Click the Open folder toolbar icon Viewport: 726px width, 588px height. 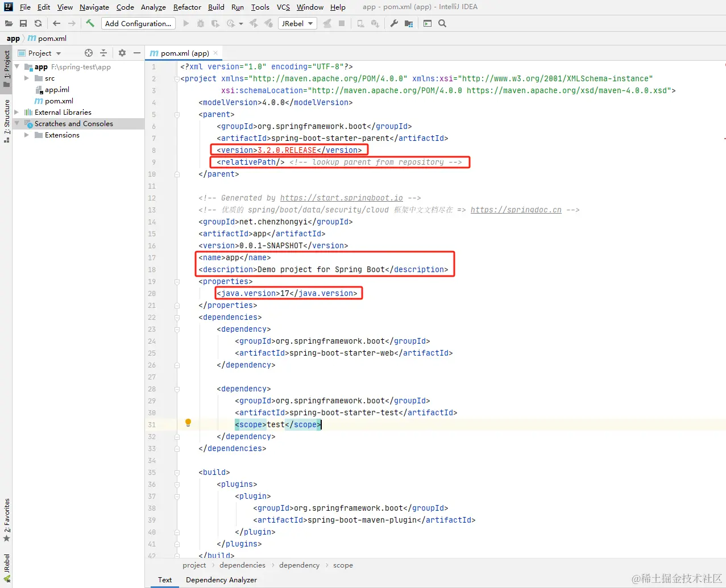click(x=9, y=23)
